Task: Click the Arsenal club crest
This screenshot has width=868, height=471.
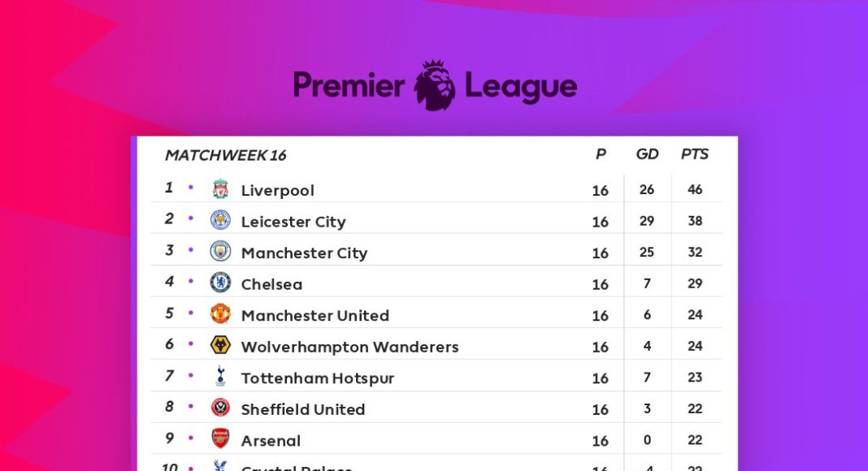Action: (220, 439)
